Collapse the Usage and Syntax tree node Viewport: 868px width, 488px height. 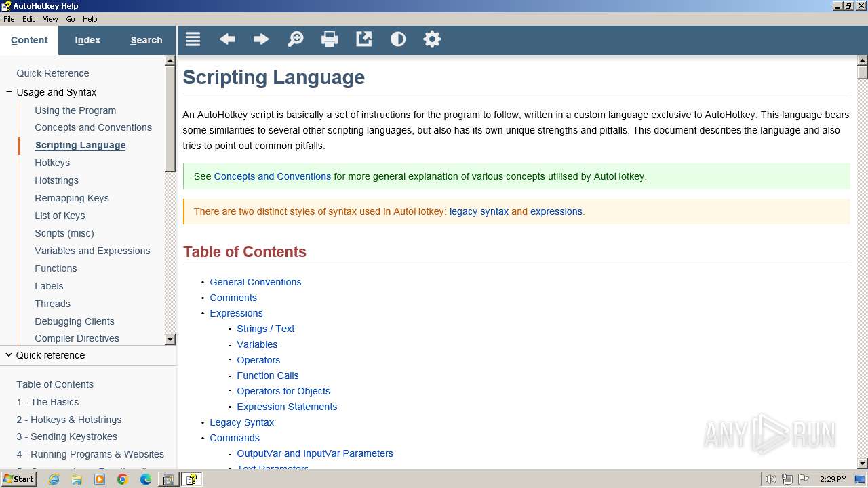tap(9, 92)
